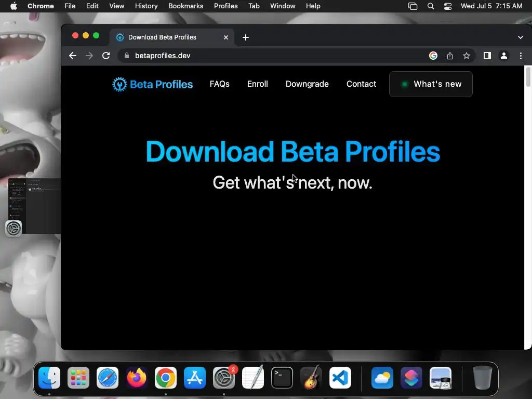
Task: Open Visual Studio Code from the Dock
Action: (x=340, y=378)
